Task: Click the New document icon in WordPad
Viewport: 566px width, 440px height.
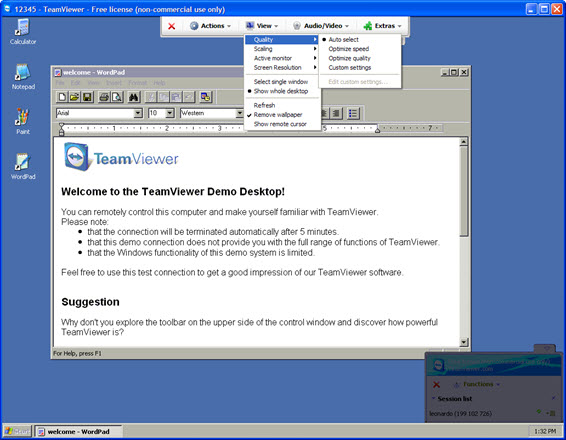Action: 62,97
